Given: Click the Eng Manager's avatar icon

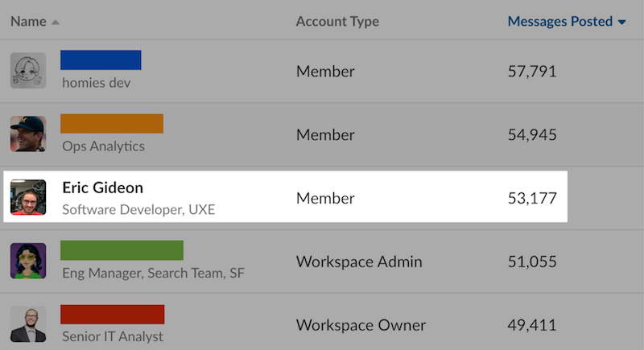Looking at the screenshot, I should pyautogui.click(x=28, y=261).
